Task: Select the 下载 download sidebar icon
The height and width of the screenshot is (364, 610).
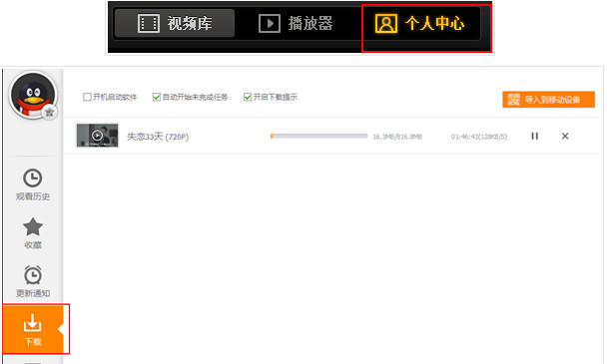Action: [x=33, y=329]
